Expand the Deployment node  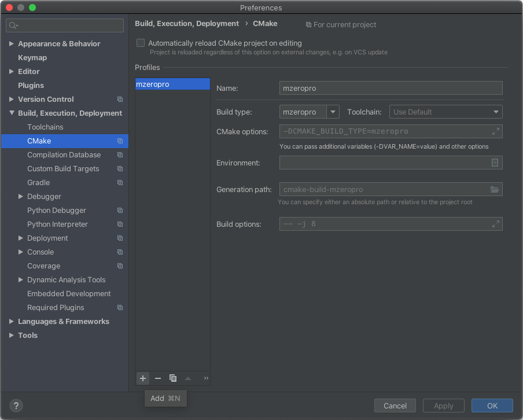click(21, 238)
